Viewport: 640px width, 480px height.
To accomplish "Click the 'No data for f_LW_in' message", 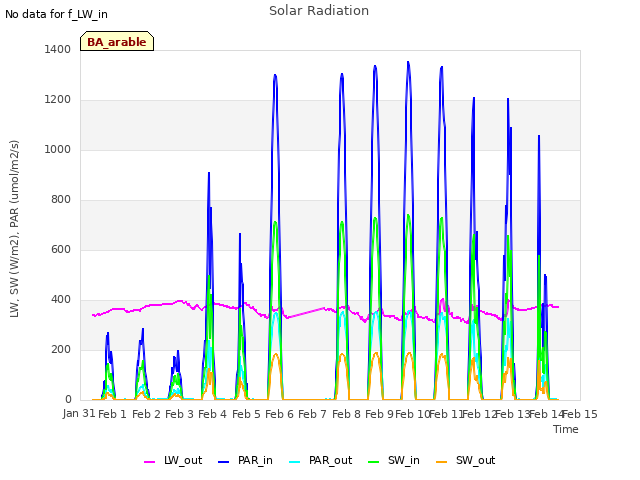I will 56,14.
